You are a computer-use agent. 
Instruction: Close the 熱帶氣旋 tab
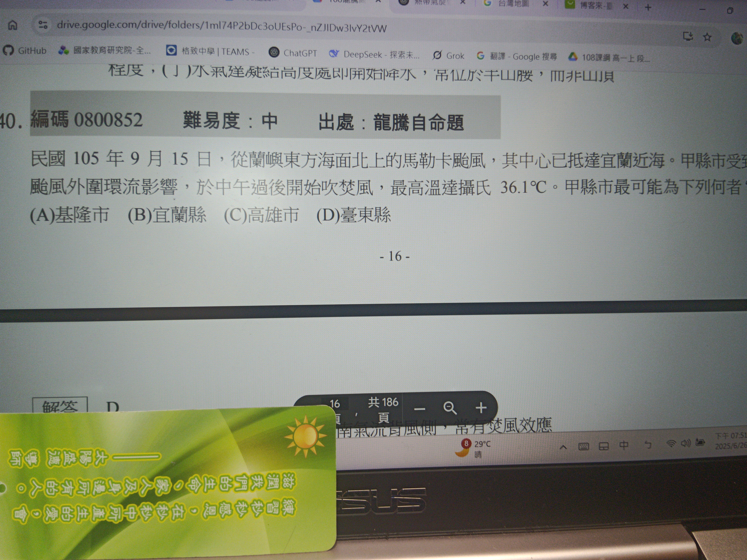click(463, 2)
